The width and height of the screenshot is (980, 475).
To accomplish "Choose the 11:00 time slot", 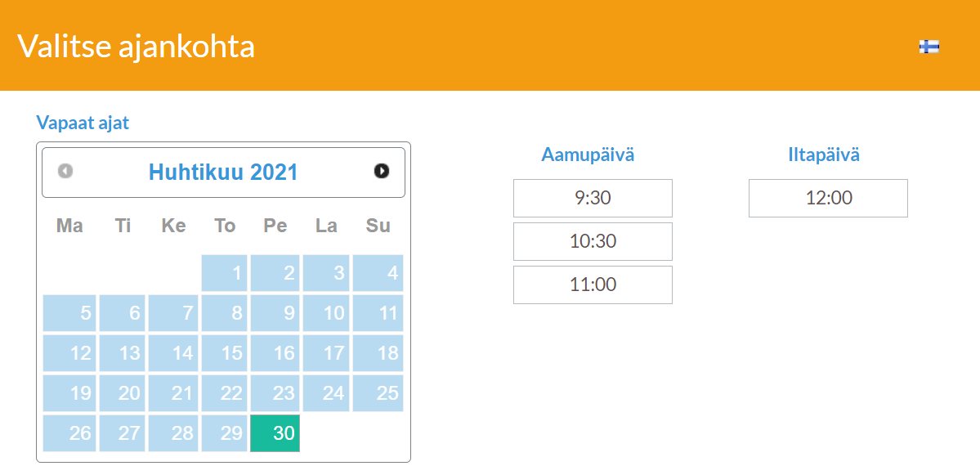I will point(593,285).
